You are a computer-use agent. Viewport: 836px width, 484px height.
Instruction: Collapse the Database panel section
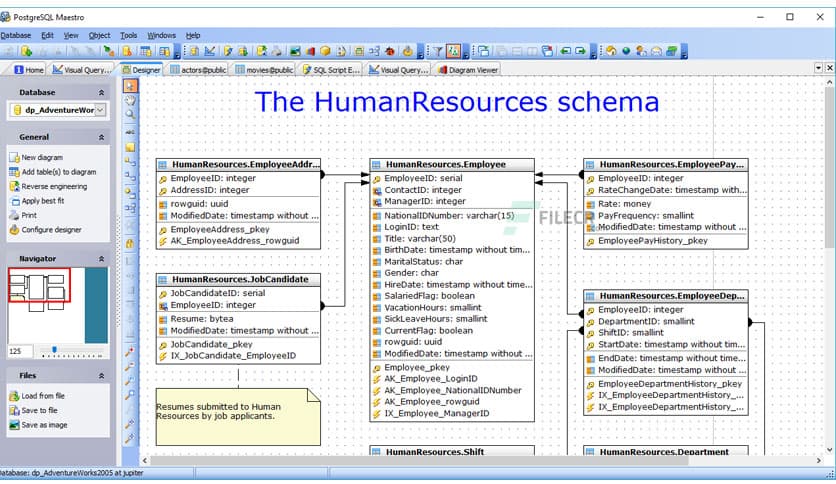pyautogui.click(x=101, y=93)
